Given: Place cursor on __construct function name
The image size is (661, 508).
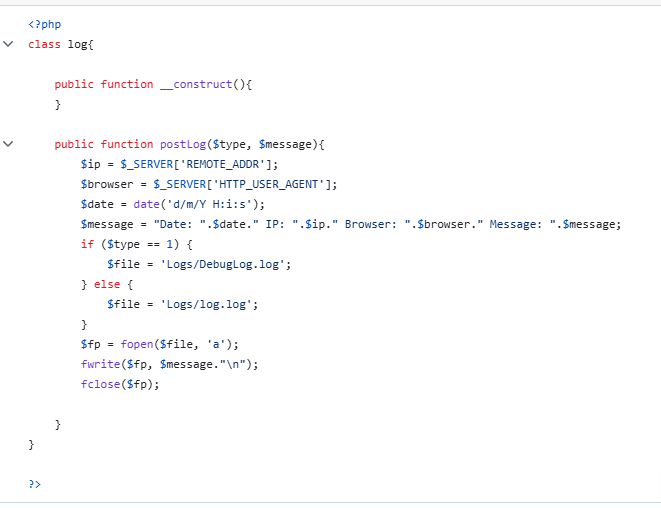Looking at the screenshot, I should [196, 84].
